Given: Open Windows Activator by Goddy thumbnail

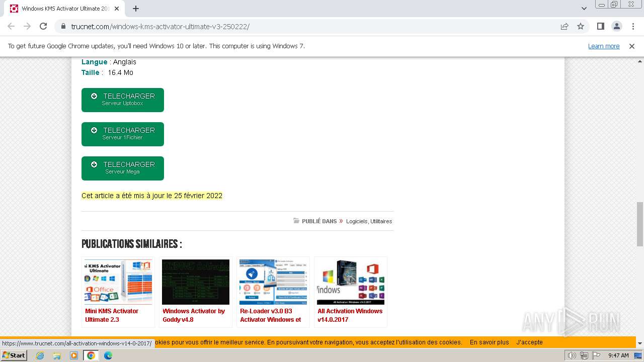Looking at the screenshot, I should coord(196,282).
